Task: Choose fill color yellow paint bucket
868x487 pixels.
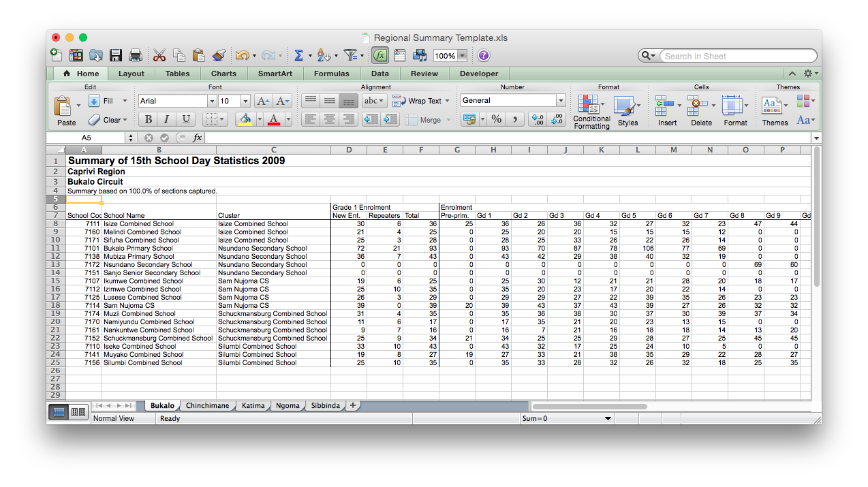Action: tap(245, 119)
